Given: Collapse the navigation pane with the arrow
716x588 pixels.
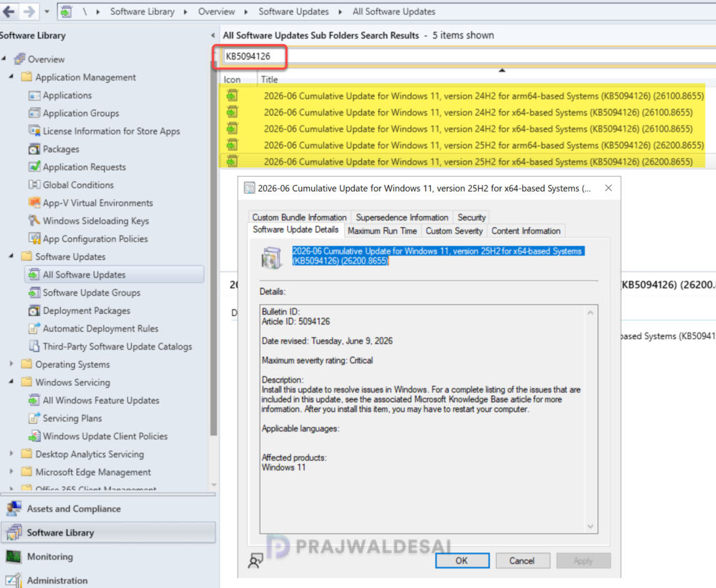Looking at the screenshot, I should click(213, 35).
